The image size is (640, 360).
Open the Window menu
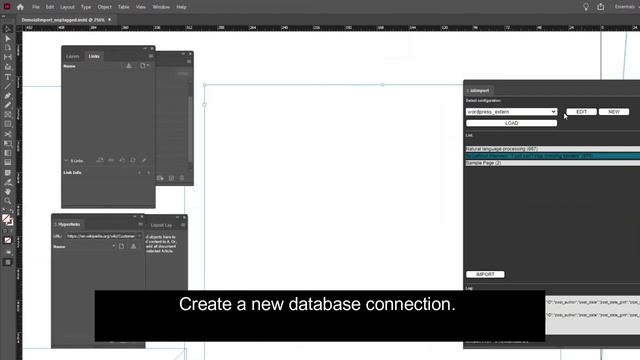(x=161, y=7)
